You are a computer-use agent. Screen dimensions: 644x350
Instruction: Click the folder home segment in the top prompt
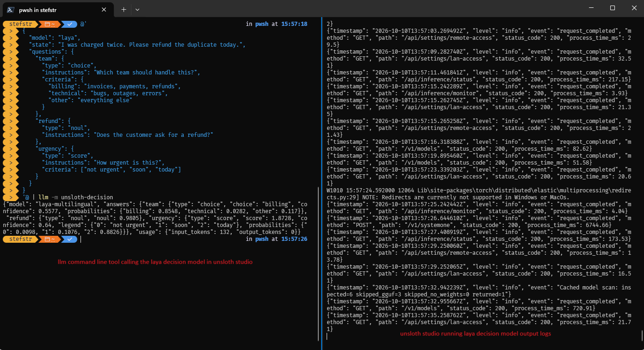50,24
